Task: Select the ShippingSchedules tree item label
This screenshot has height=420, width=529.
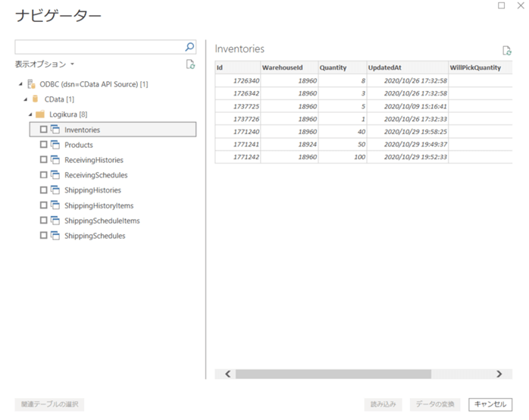Action: click(x=95, y=236)
